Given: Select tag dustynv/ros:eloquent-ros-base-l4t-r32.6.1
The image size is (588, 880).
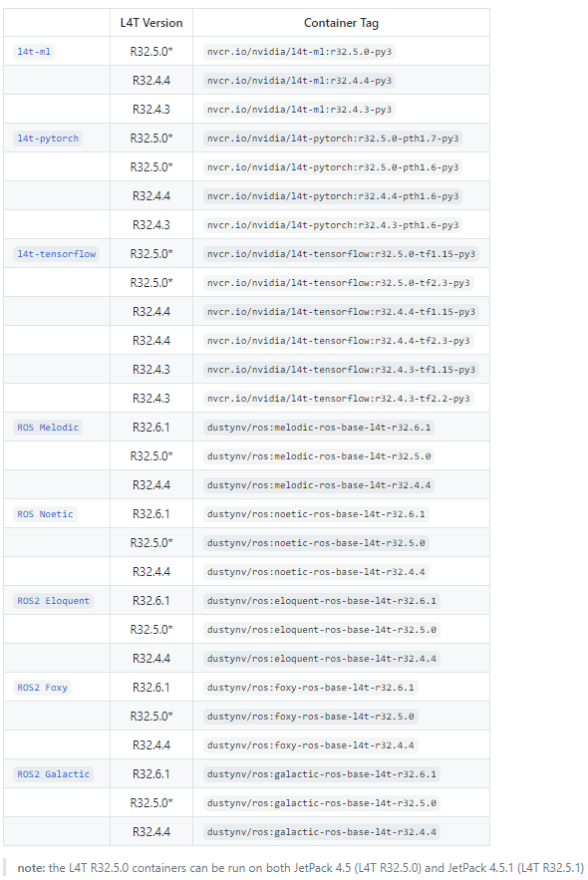Looking at the screenshot, I should coord(322,601).
